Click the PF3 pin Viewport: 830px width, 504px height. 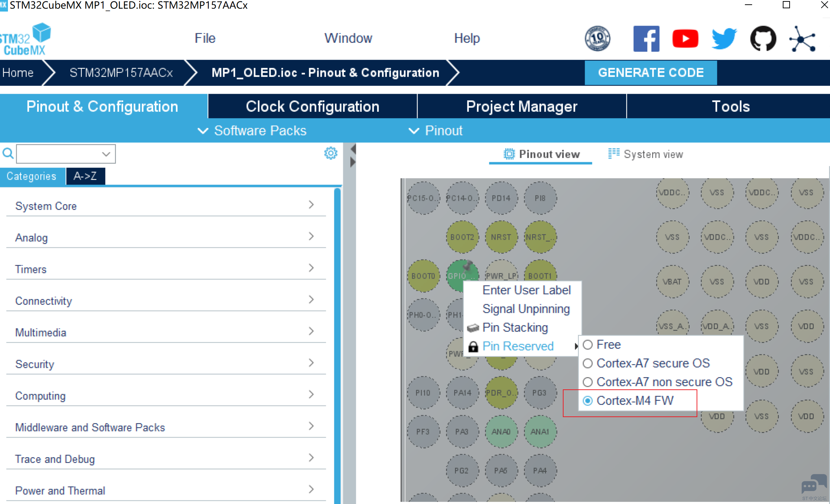(x=423, y=432)
